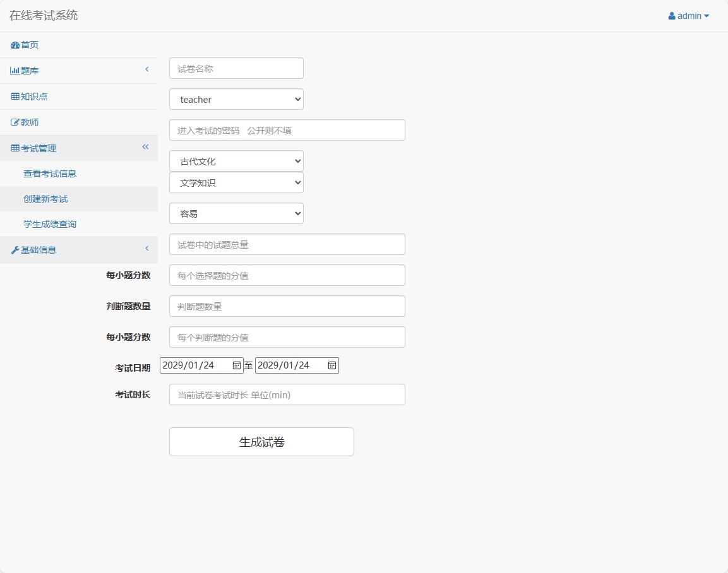Click the 生成试卷 button

pyautogui.click(x=261, y=441)
